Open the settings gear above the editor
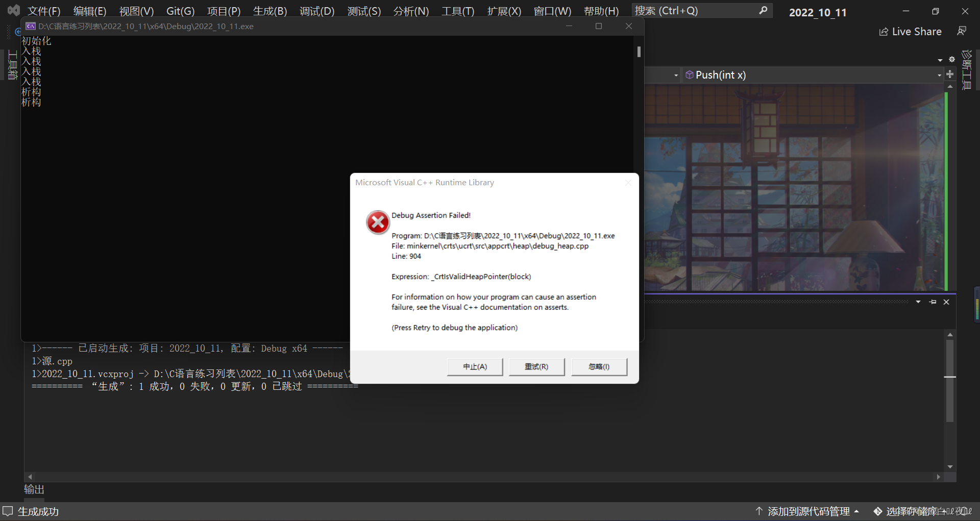 [x=952, y=59]
